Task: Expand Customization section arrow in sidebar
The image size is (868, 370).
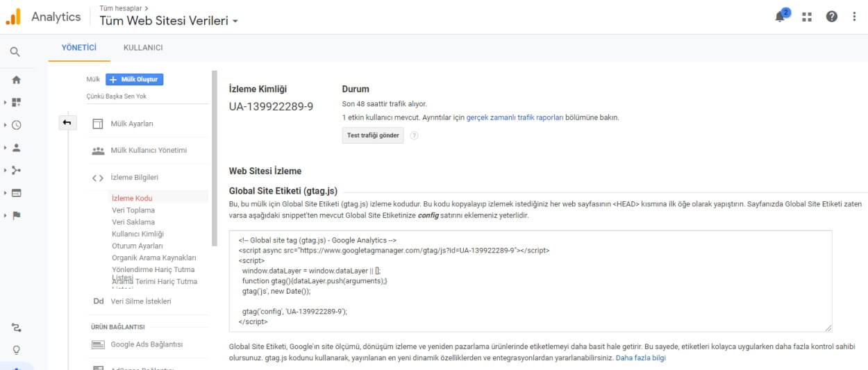Action: (x=6, y=102)
